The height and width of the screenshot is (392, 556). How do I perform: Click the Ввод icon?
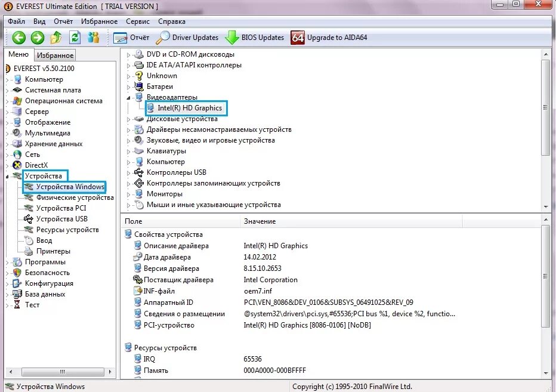pos(29,240)
